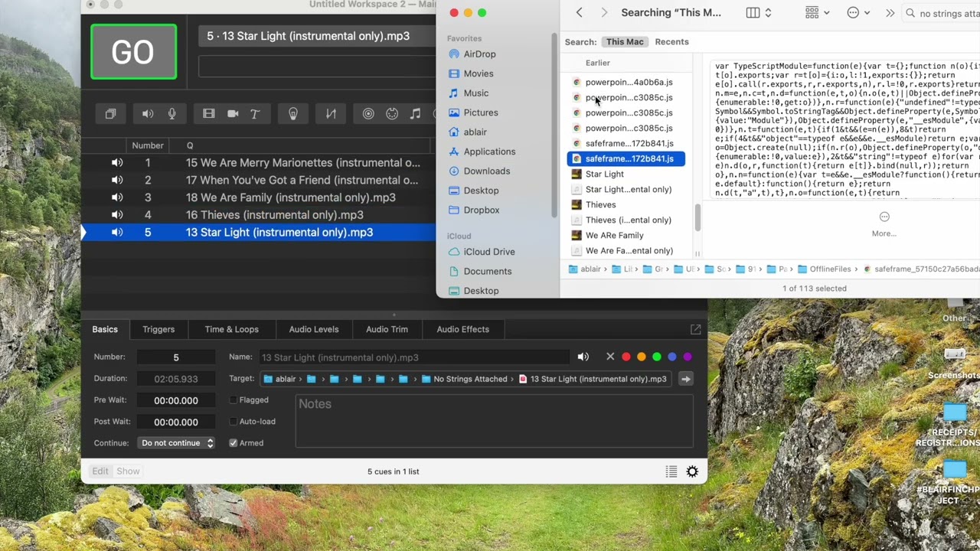Open Downloads in the Finder sidebar

tap(479, 171)
